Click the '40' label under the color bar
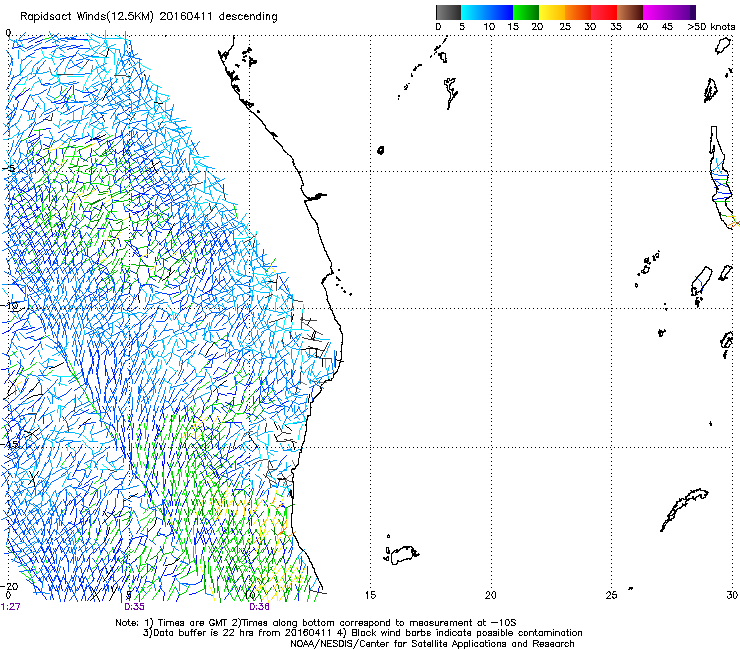Screen dimensions: 740x650 642,27
